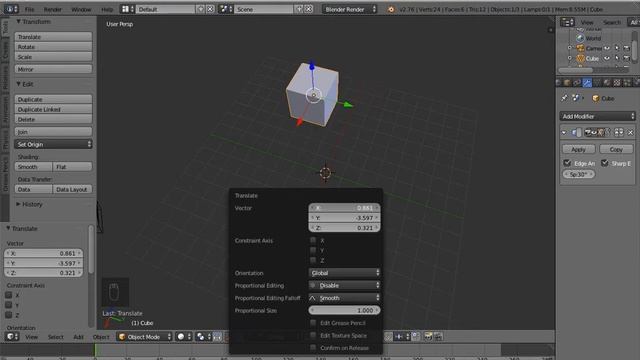640x360 pixels.
Task: Toggle Camera visibility eye in outliner
Action: tap(607, 48)
